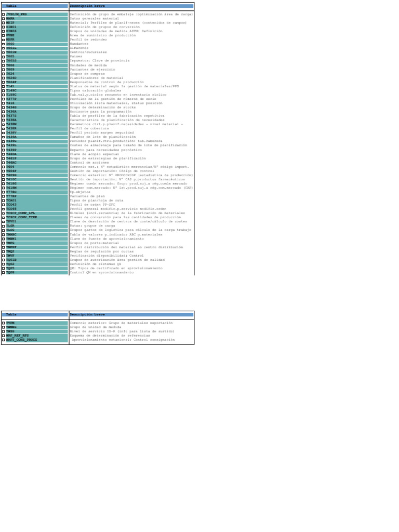Select the WRF_REF_RFS checkbox
This screenshot has height=532, width=399.
coord(4,336)
